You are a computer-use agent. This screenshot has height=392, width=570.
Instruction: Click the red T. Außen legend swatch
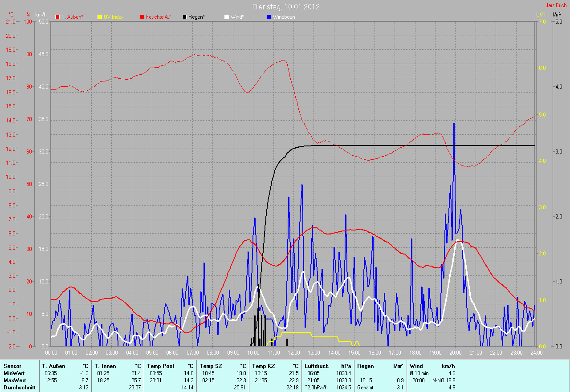(57, 17)
